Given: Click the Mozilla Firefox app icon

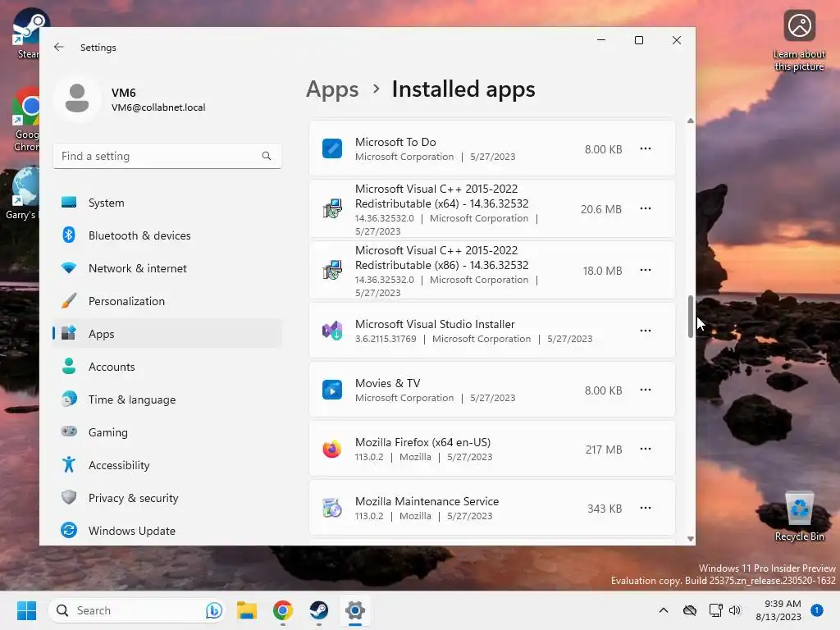Looking at the screenshot, I should click(x=332, y=449).
